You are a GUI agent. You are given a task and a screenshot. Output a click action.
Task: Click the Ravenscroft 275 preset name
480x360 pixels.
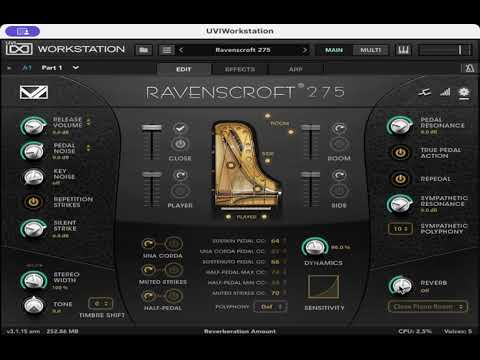243,50
